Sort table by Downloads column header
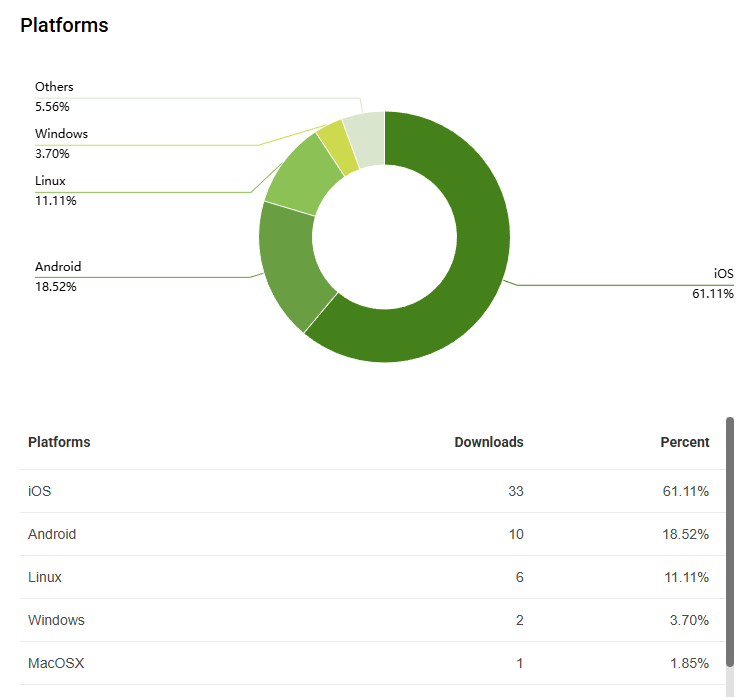This screenshot has width=751, height=700. (x=488, y=442)
